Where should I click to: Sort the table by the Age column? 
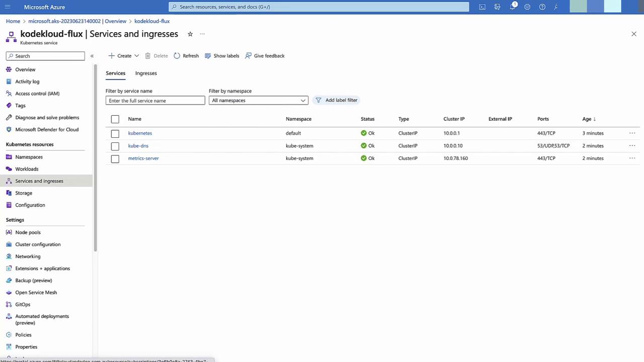[x=589, y=119]
